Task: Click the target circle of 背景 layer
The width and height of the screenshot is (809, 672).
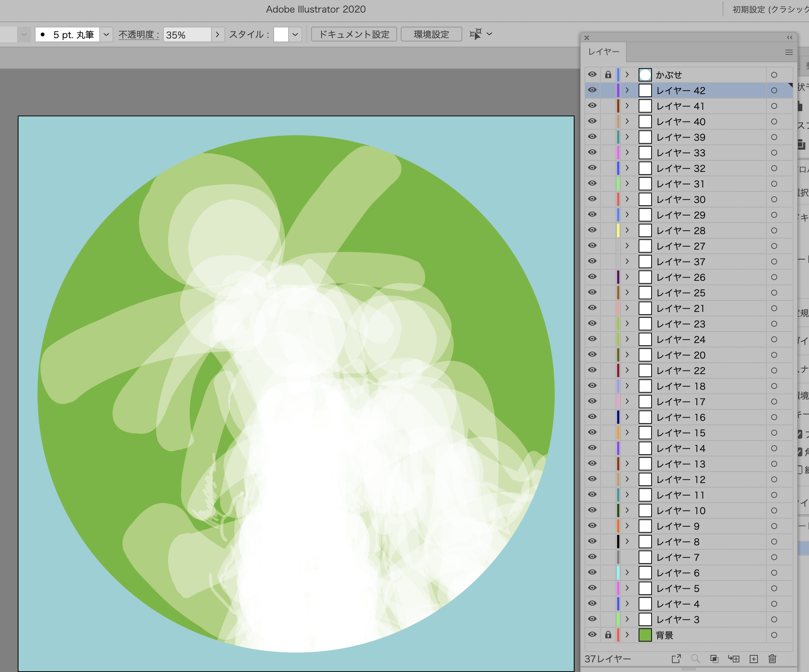Action: click(774, 635)
